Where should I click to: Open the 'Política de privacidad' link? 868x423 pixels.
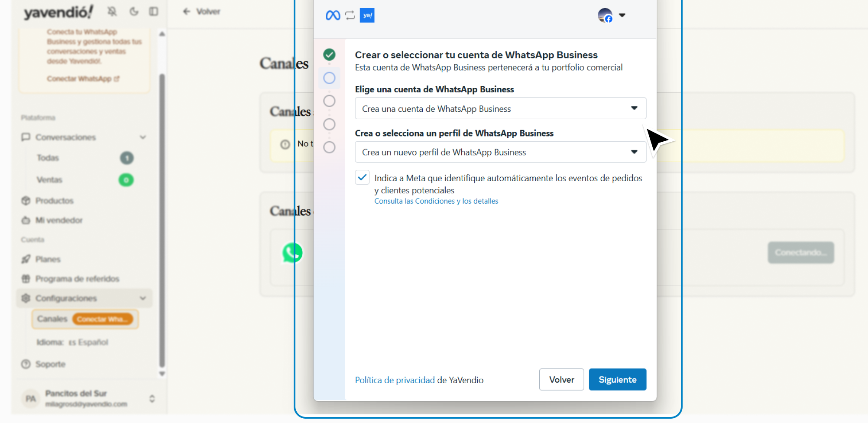point(395,380)
